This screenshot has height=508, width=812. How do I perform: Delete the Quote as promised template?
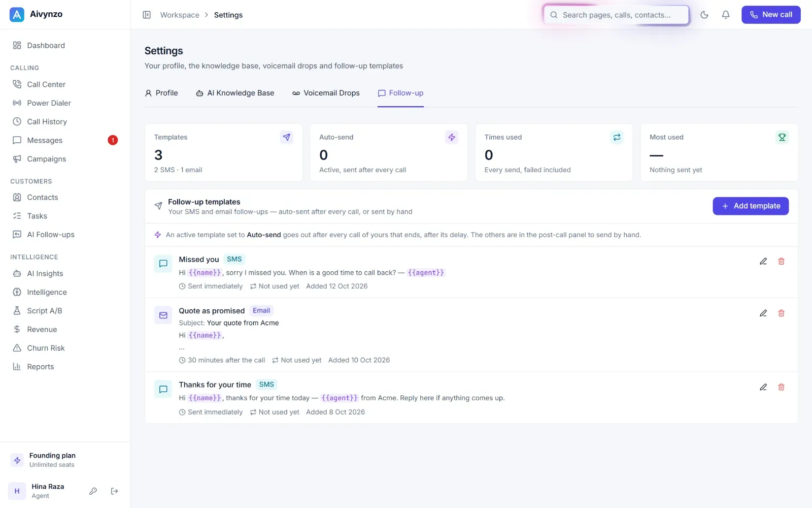782,313
